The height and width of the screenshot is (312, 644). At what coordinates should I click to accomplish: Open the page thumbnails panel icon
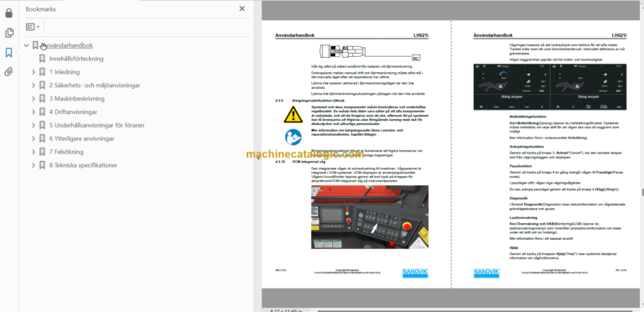click(x=8, y=33)
